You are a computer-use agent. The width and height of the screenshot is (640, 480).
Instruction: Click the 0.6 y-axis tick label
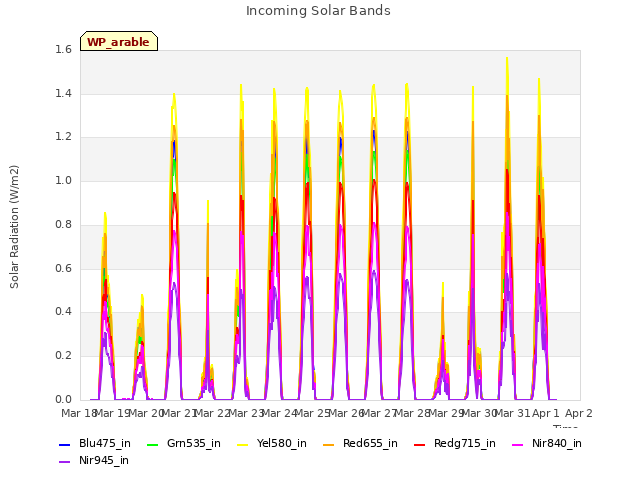63,268
